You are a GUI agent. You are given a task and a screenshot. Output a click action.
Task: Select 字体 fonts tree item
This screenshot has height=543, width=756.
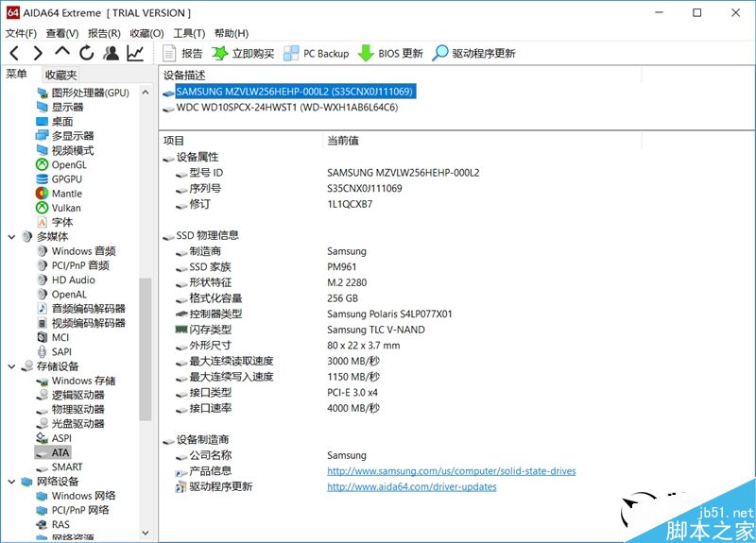coord(55,222)
